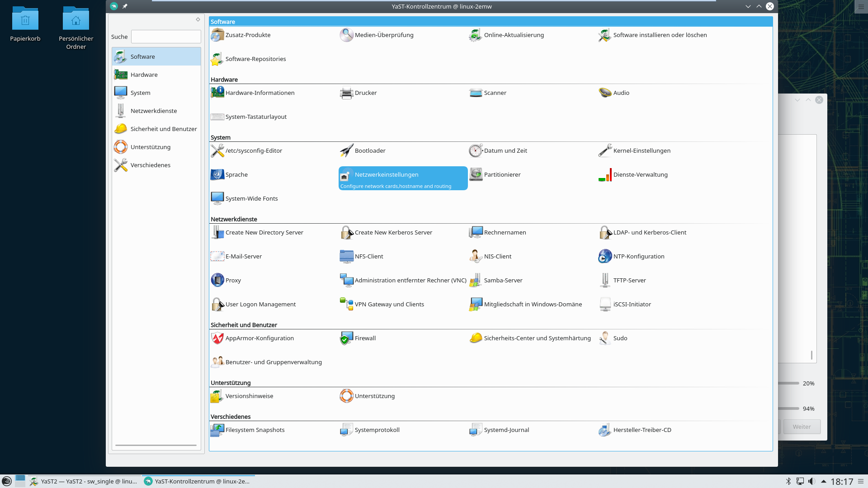Click the Suche search field
The height and width of the screenshot is (488, 868).
(166, 37)
